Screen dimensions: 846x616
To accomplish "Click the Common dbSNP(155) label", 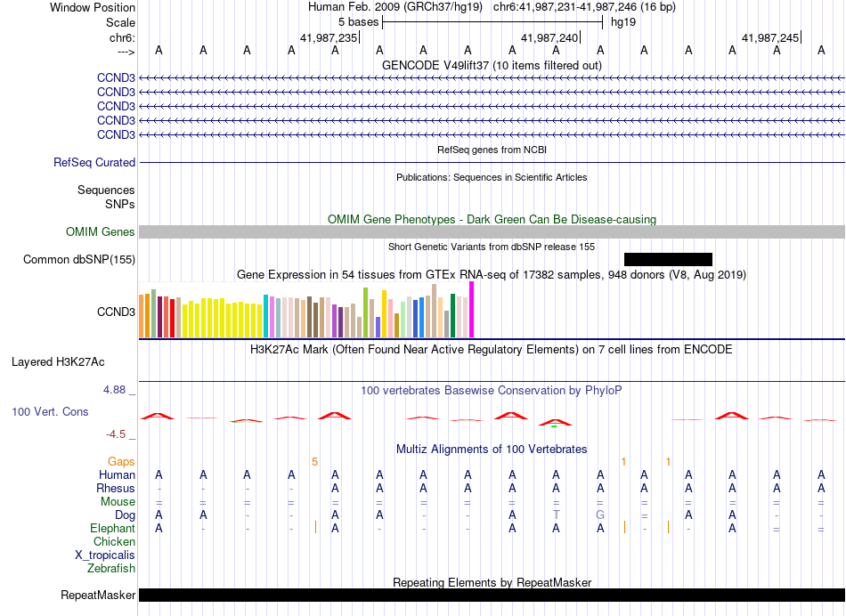I will pyautogui.click(x=79, y=259).
